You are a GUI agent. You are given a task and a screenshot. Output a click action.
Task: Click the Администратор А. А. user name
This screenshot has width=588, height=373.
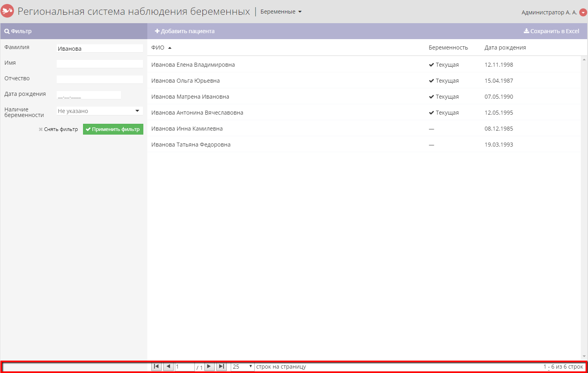[x=549, y=12]
